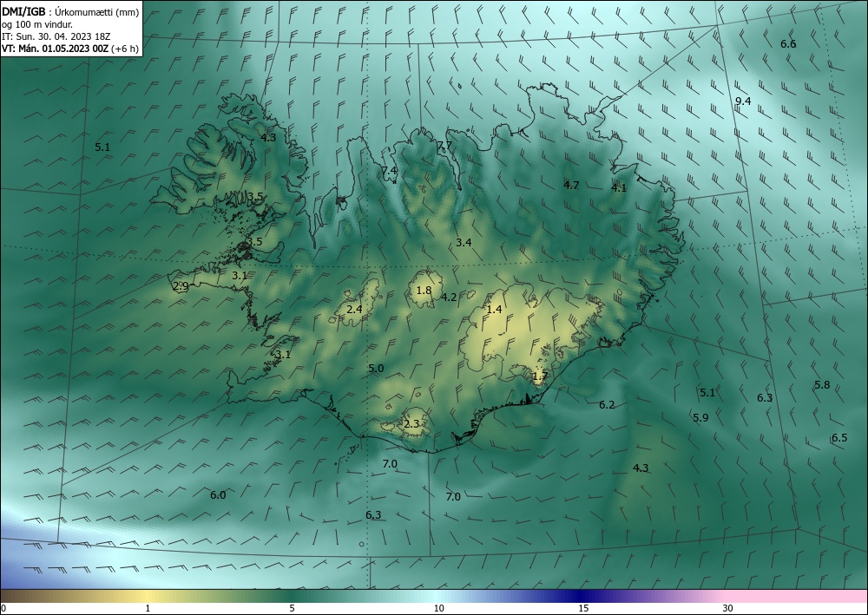Click the 4.7 value in northeast Iceland
Screen dimensions: 868x615
[571, 186]
